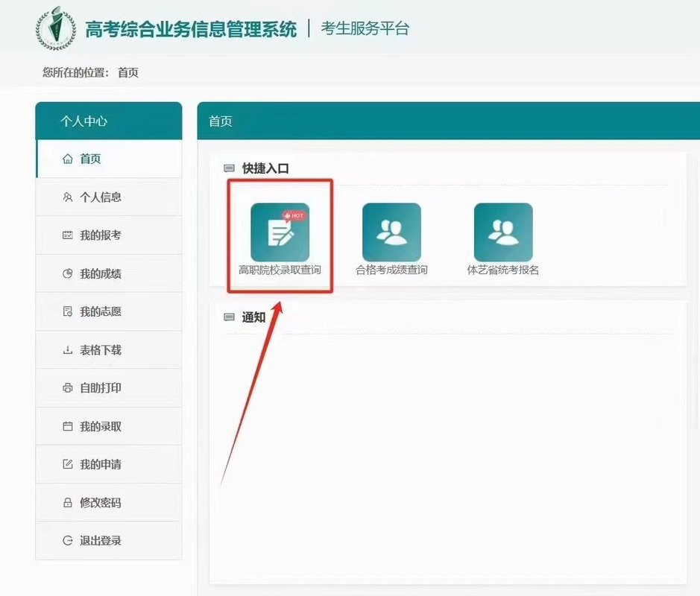Click the 通知 section heading

click(x=253, y=317)
